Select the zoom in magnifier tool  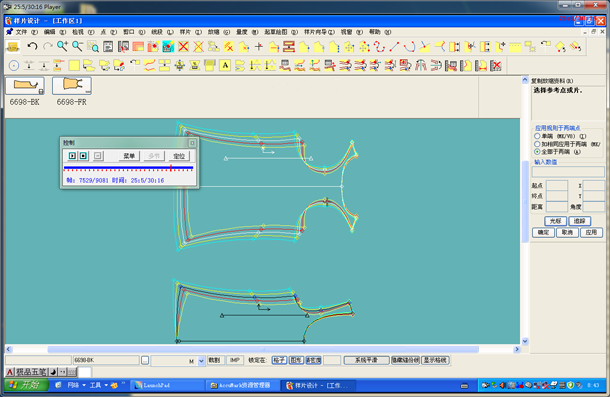pyautogui.click(x=62, y=47)
